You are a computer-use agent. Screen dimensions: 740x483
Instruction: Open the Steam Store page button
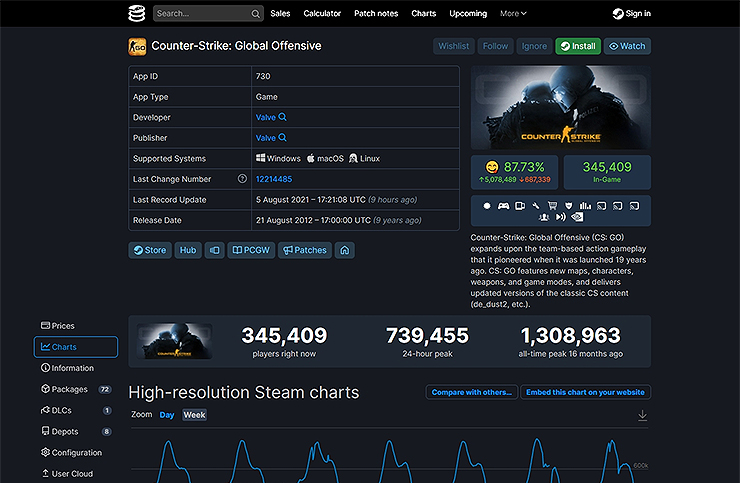click(150, 250)
